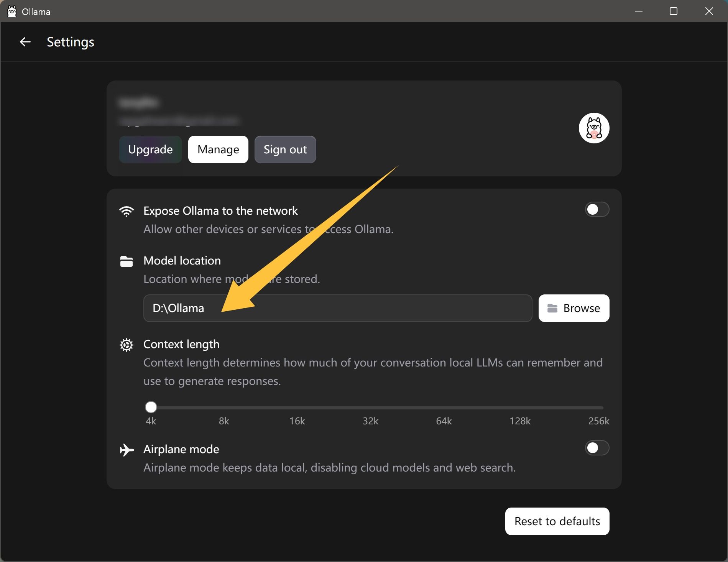Enable Expose Ollama to the network toggle
Screen dimensions: 728x562
tap(597, 210)
